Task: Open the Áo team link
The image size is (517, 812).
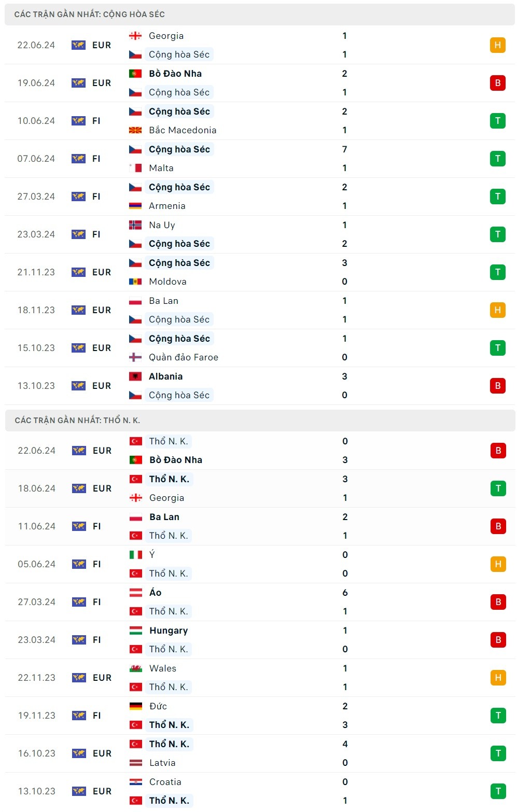Action: [x=156, y=593]
